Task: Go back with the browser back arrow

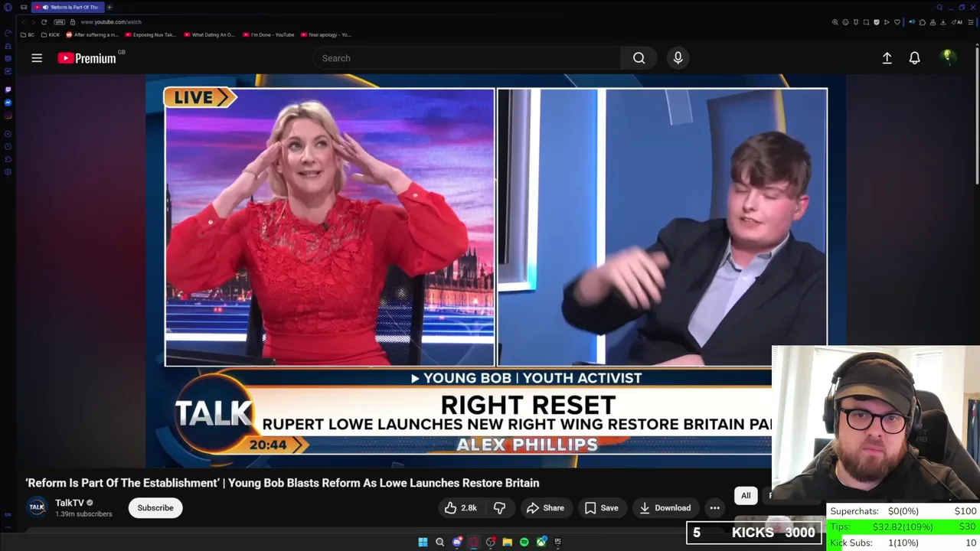Action: 24,22
